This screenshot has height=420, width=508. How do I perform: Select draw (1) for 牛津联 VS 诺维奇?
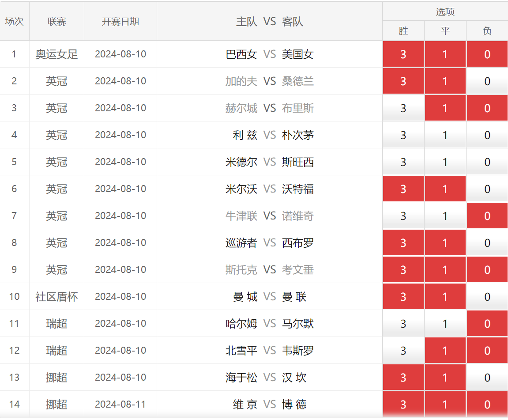[445, 216]
